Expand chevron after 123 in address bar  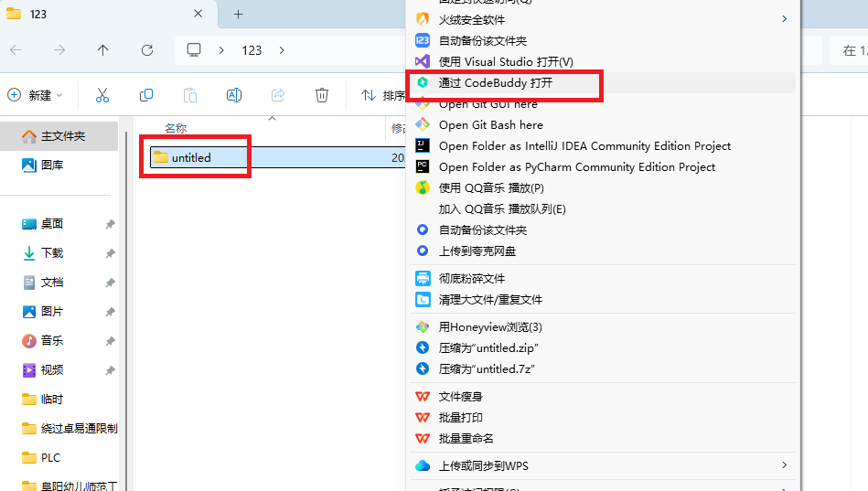tap(282, 50)
